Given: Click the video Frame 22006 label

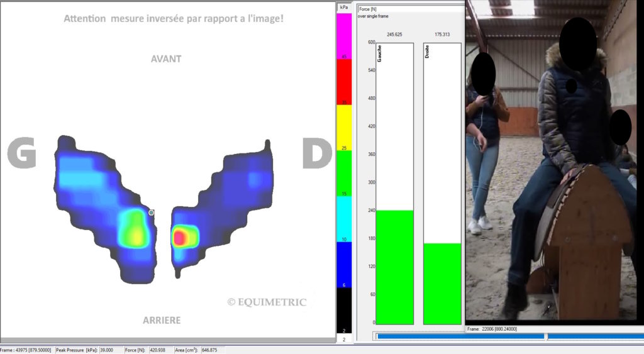Looking at the screenshot, I should click(498, 329).
